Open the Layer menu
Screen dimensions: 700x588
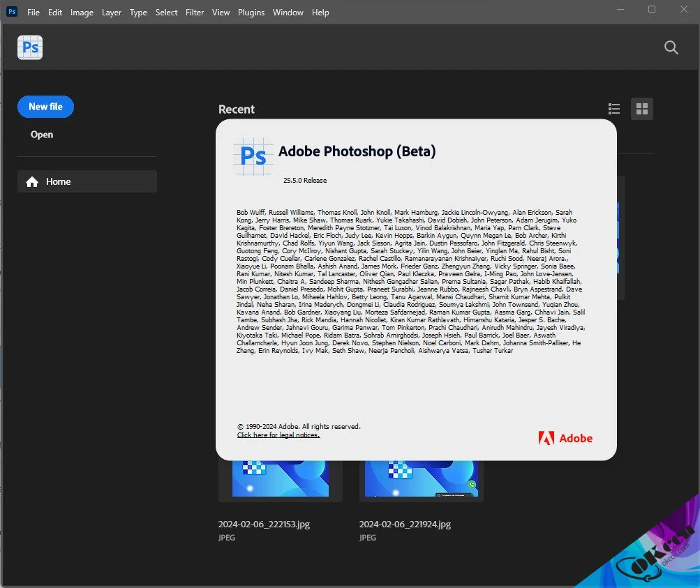coord(111,13)
